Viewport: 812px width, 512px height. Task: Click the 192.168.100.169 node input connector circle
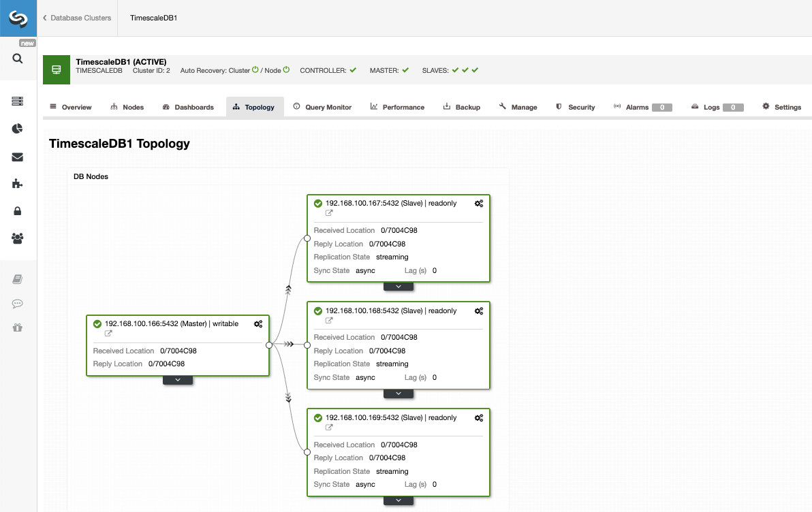(307, 452)
